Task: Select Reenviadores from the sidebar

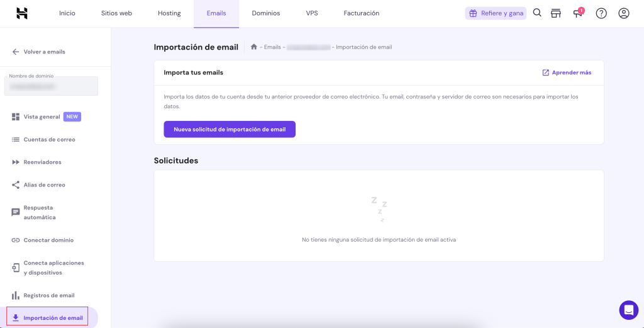Action: [x=42, y=162]
